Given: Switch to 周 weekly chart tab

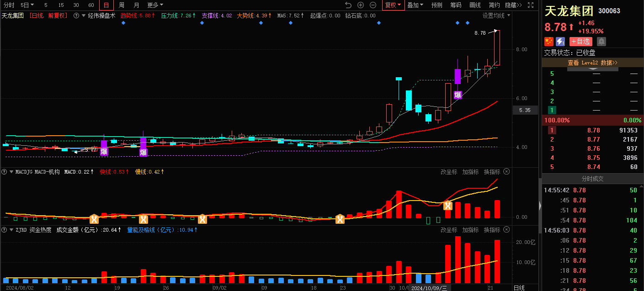Looking at the screenshot, I should (x=121, y=5).
